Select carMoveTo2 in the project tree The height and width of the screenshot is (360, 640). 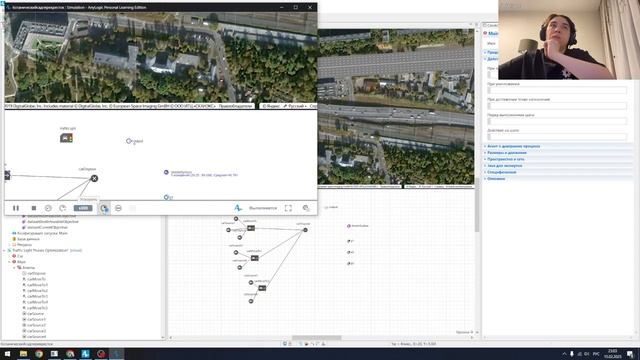[x=37, y=291]
